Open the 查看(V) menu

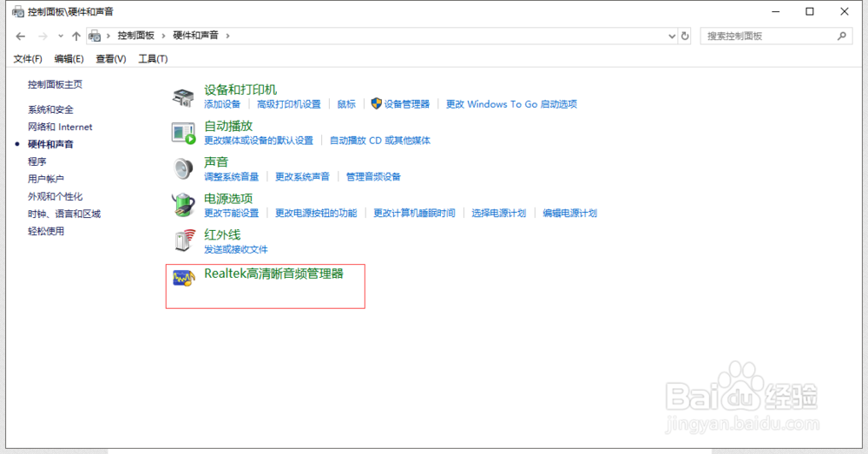coord(111,59)
